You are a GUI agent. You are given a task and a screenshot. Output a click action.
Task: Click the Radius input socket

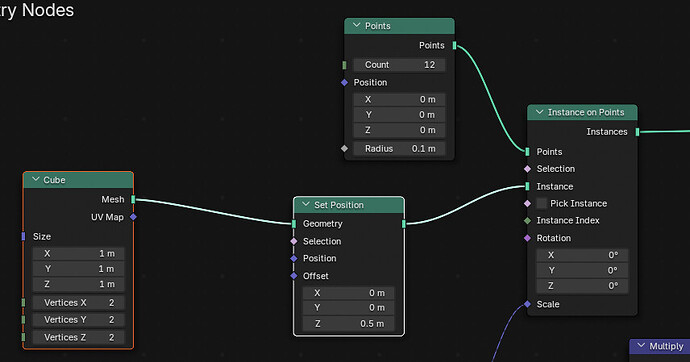(344, 149)
